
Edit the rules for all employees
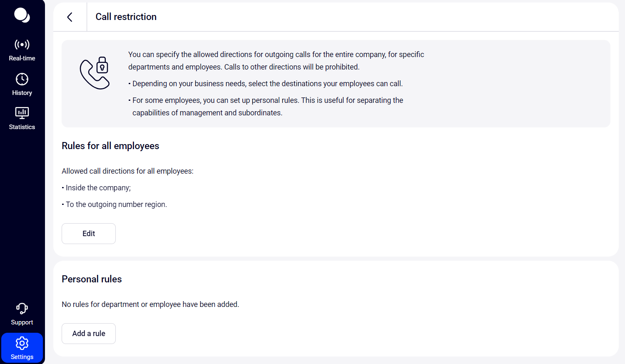pyautogui.click(x=89, y=234)
